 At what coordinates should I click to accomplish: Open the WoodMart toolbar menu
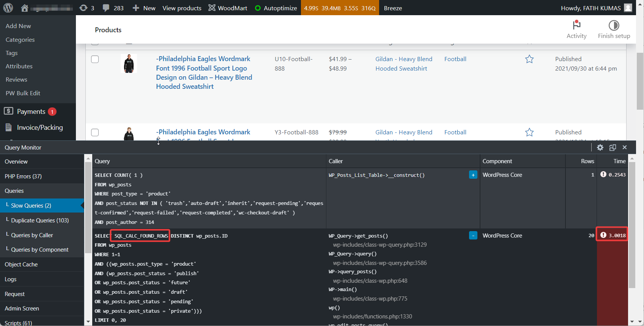[x=228, y=8]
